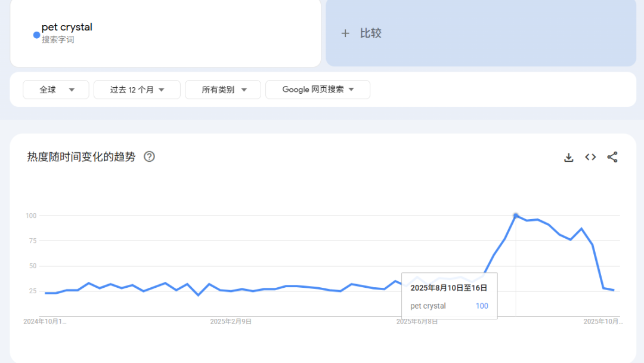Click the 2025年10月 x-axis end label

pos(602,321)
